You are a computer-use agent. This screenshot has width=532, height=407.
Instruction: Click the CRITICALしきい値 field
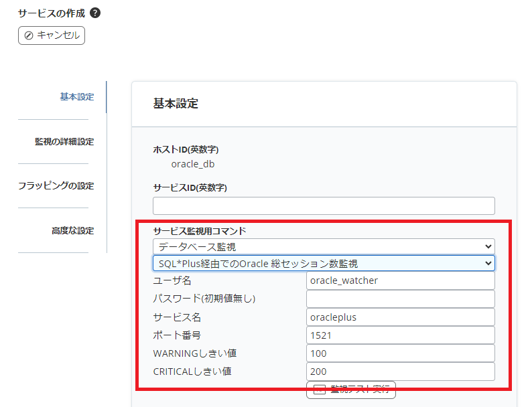(x=400, y=371)
